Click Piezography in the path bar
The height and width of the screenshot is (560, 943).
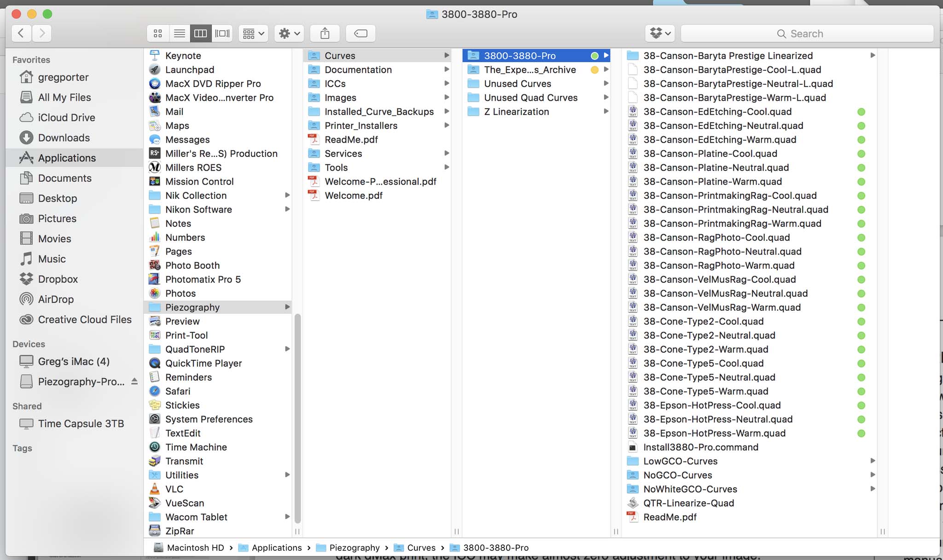[354, 548]
